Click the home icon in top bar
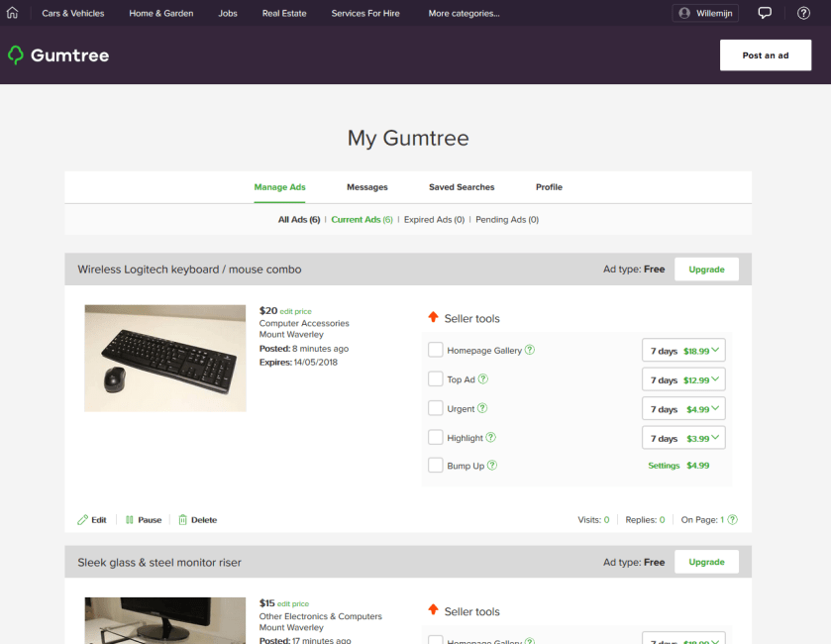 click(13, 13)
